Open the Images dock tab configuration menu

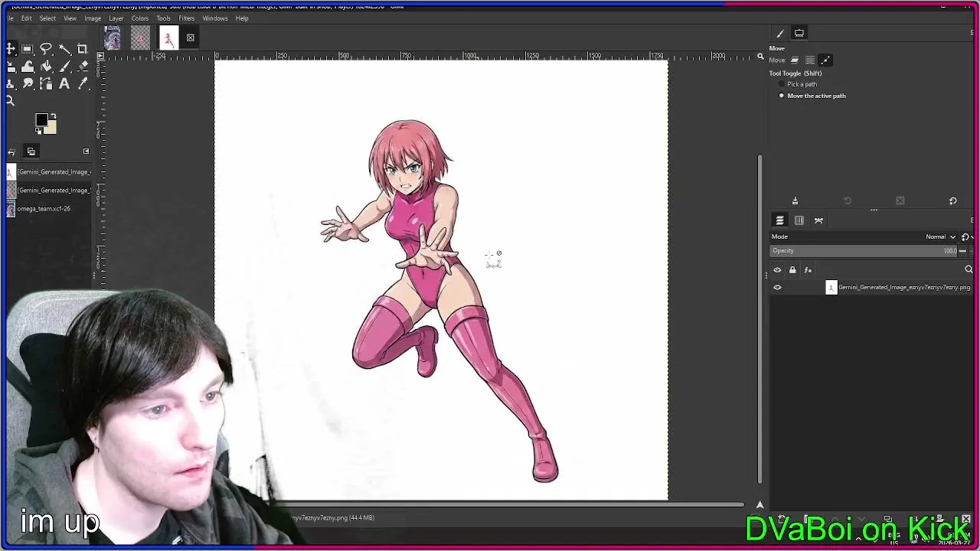(86, 152)
